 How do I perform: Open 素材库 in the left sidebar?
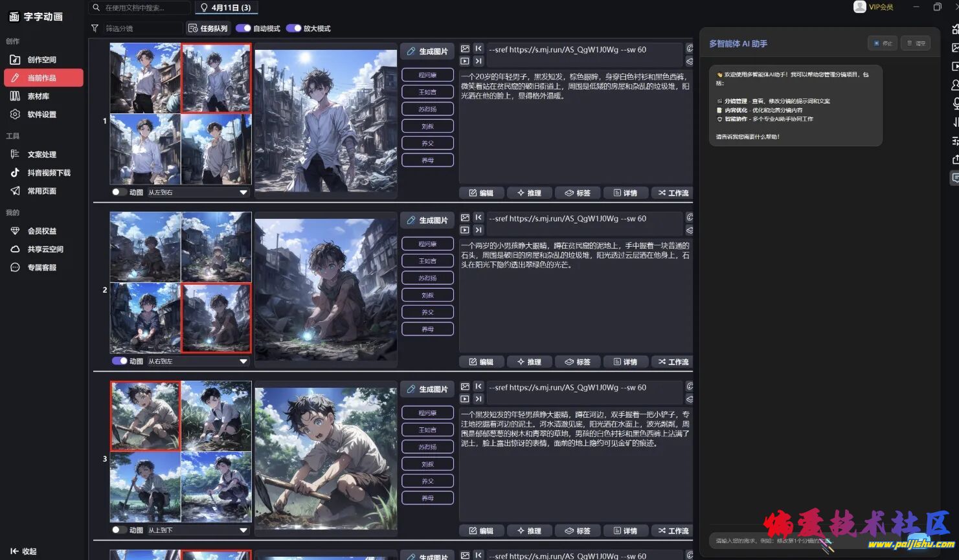pos(38,96)
